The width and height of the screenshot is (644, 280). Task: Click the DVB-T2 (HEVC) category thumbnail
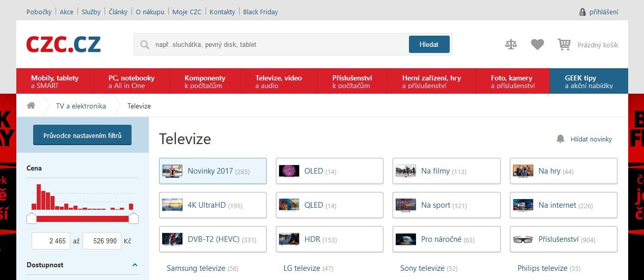pos(172,239)
